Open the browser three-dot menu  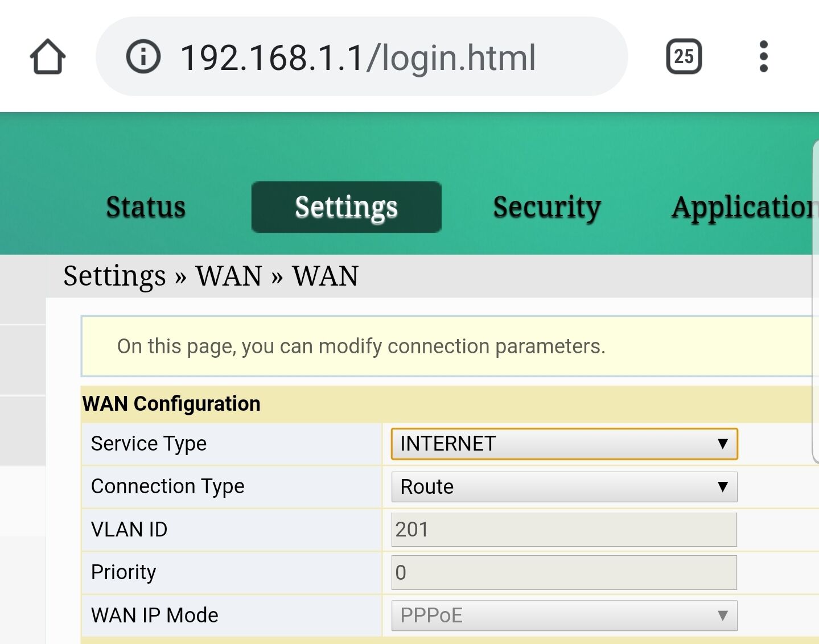pos(763,57)
